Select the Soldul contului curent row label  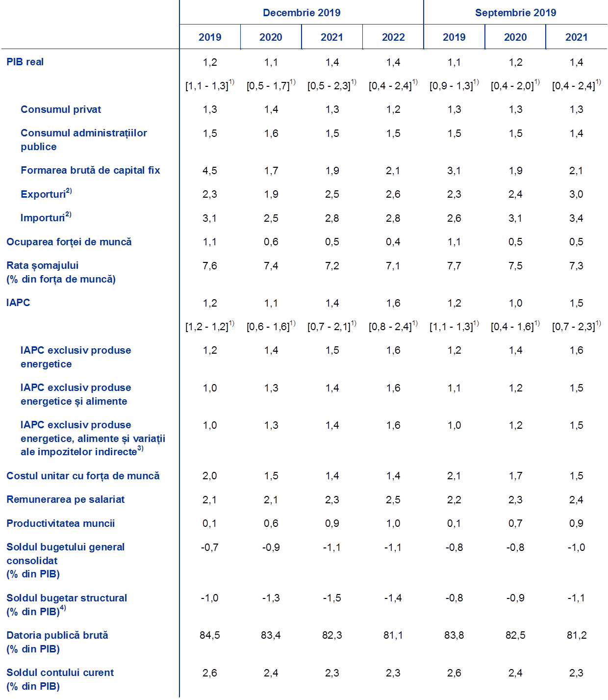[x=60, y=673]
